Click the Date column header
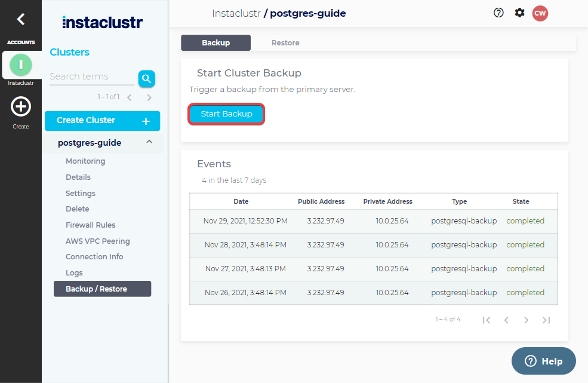 (241, 201)
